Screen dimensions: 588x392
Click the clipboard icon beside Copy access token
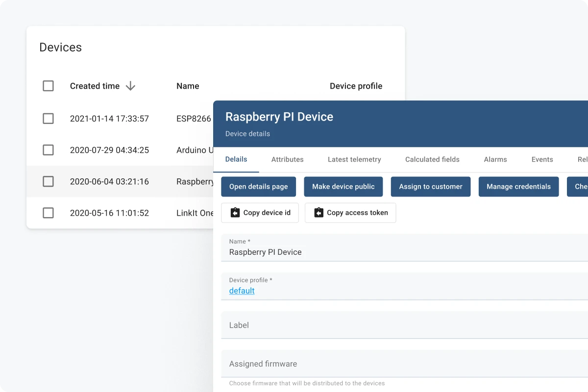(x=318, y=213)
